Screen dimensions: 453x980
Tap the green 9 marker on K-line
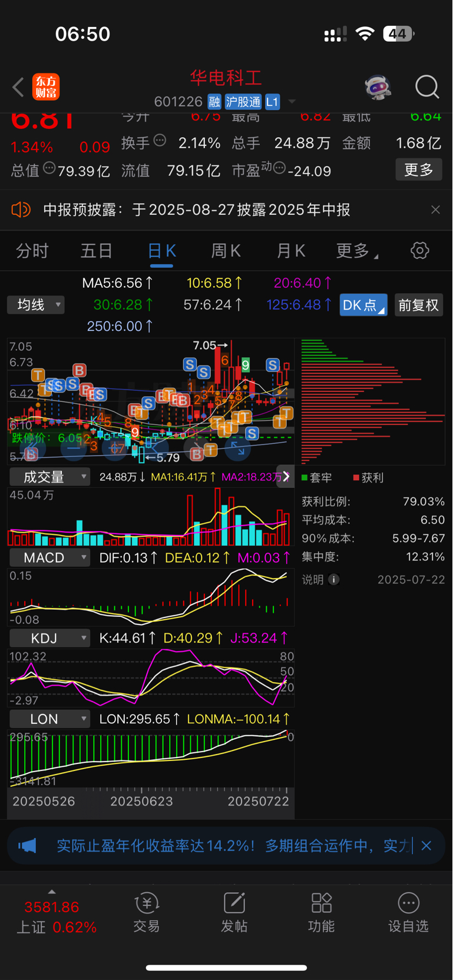click(245, 365)
